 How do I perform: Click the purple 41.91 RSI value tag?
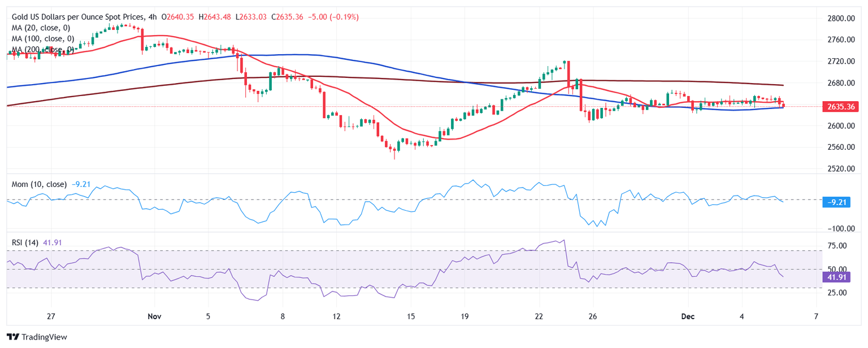coord(837,277)
